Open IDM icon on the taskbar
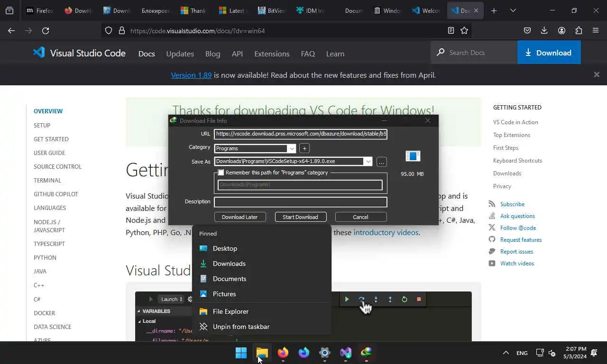The height and width of the screenshot is (364, 607). (x=367, y=353)
